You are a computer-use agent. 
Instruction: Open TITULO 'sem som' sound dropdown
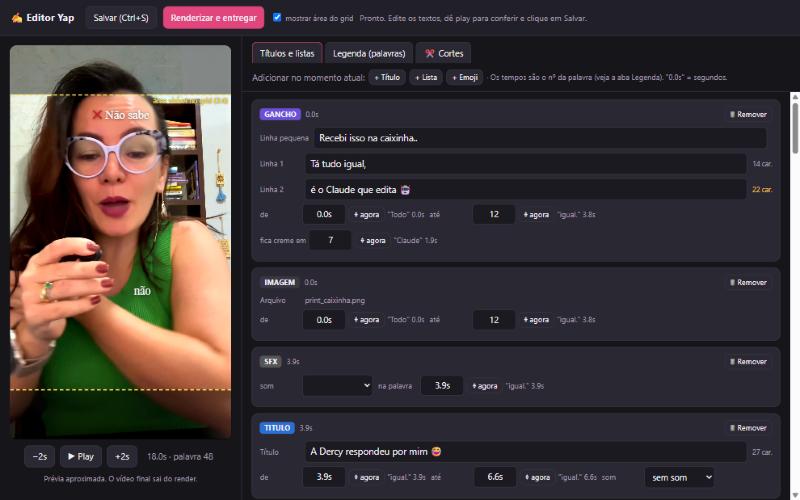680,478
